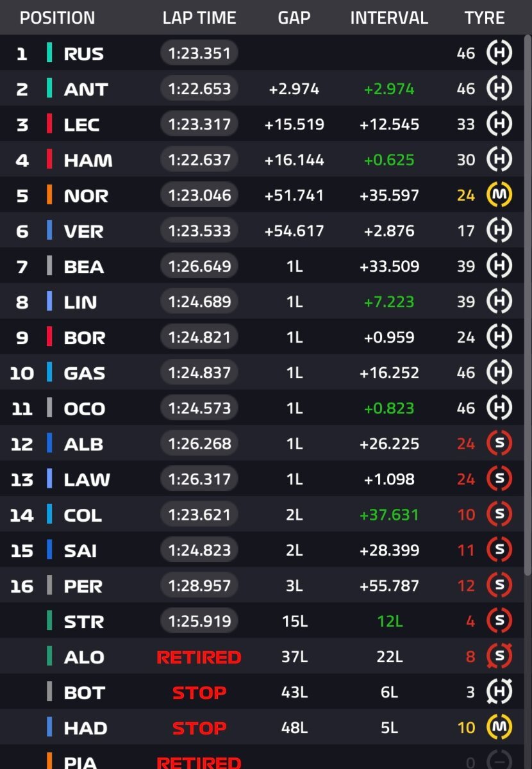Click Bottas's hard tyre icon
The width and height of the screenshot is (532, 769).
tap(499, 691)
